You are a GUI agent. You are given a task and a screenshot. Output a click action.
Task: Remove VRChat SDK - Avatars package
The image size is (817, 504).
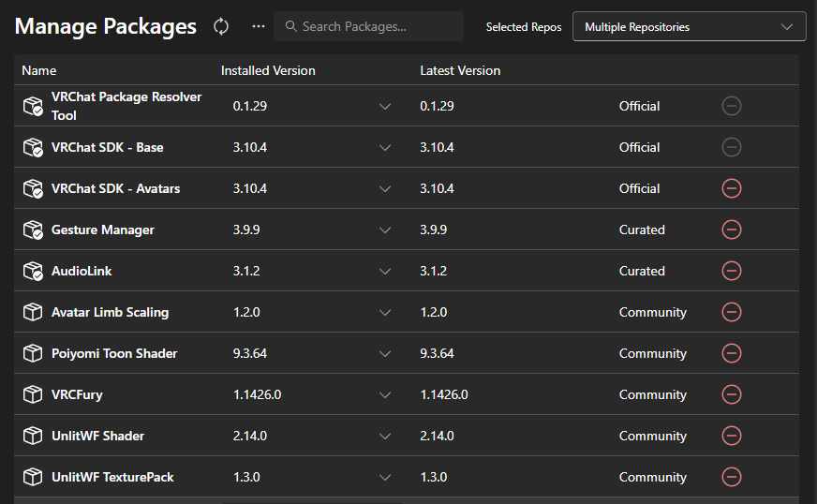pos(732,188)
